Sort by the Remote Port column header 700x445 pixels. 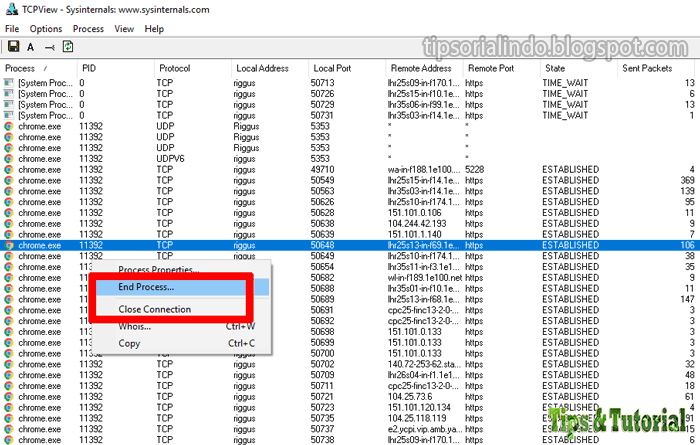click(502, 68)
